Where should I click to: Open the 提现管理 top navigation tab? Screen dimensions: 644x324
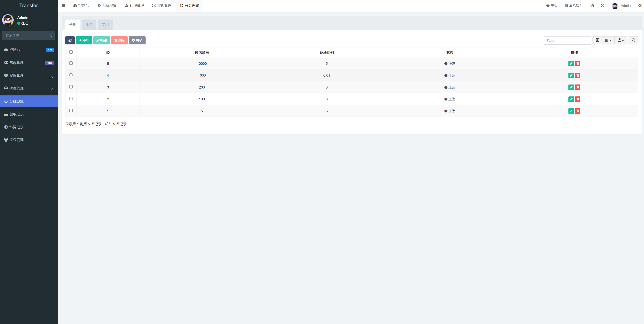tap(162, 6)
